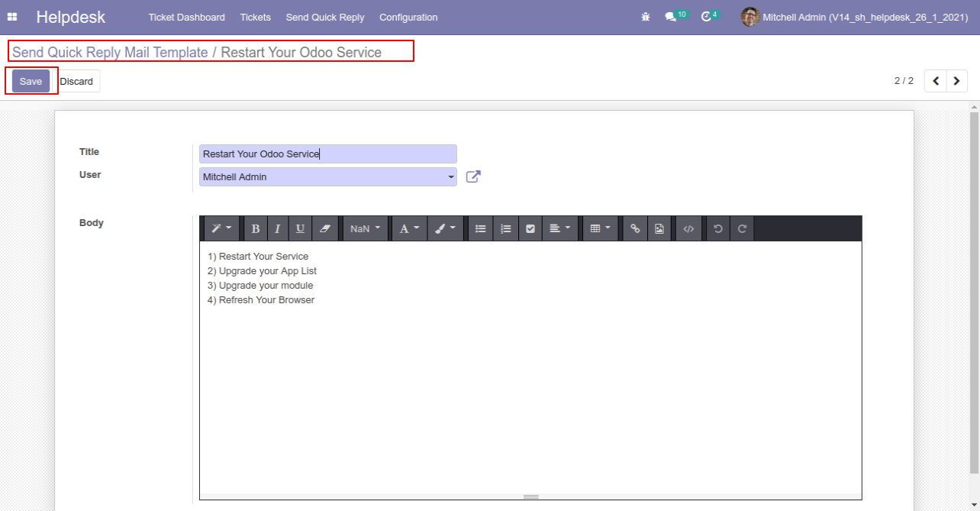Open activities clock icon with 4 badge

click(x=711, y=16)
